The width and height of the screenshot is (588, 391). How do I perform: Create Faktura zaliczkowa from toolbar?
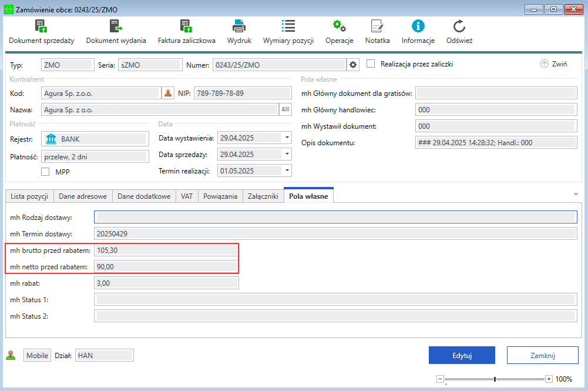coord(186,26)
